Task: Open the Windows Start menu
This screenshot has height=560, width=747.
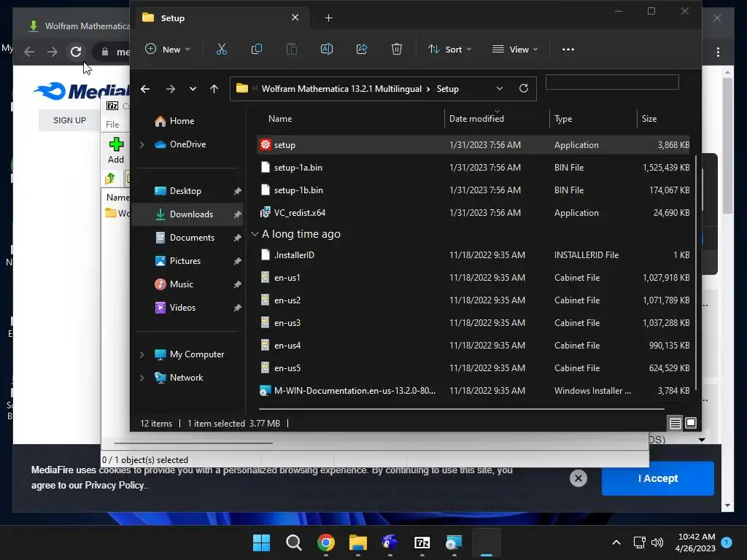Action: click(261, 542)
